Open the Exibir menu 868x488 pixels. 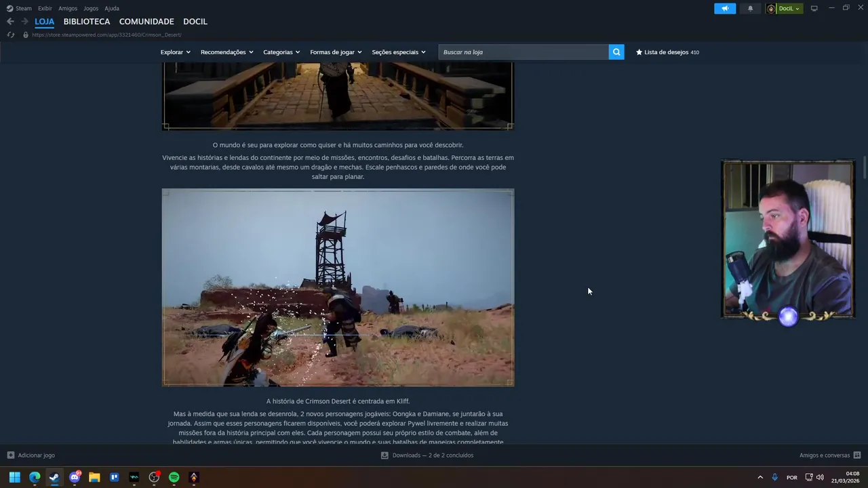45,8
